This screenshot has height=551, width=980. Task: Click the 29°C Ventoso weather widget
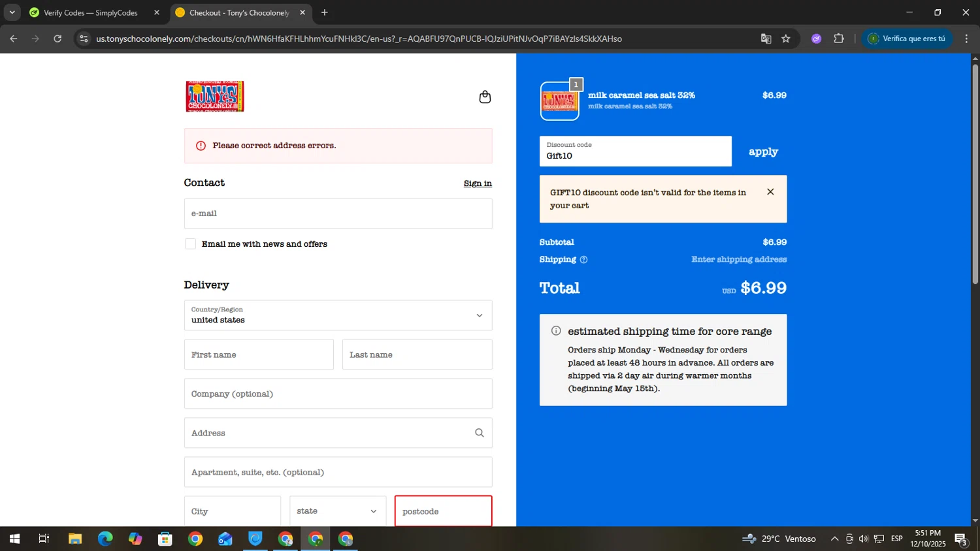click(x=779, y=539)
